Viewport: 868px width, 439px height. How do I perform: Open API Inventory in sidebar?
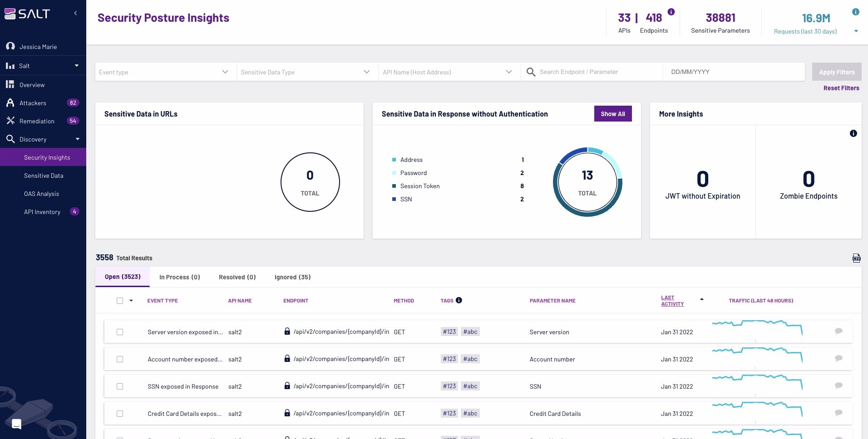43,212
